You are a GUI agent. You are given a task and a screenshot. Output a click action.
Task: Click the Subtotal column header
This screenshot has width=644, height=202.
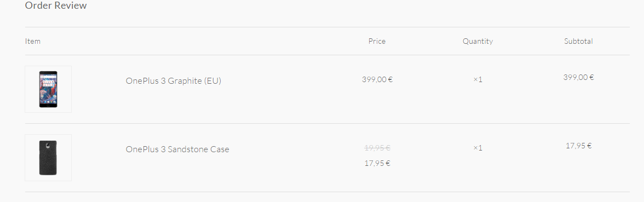pos(578,41)
